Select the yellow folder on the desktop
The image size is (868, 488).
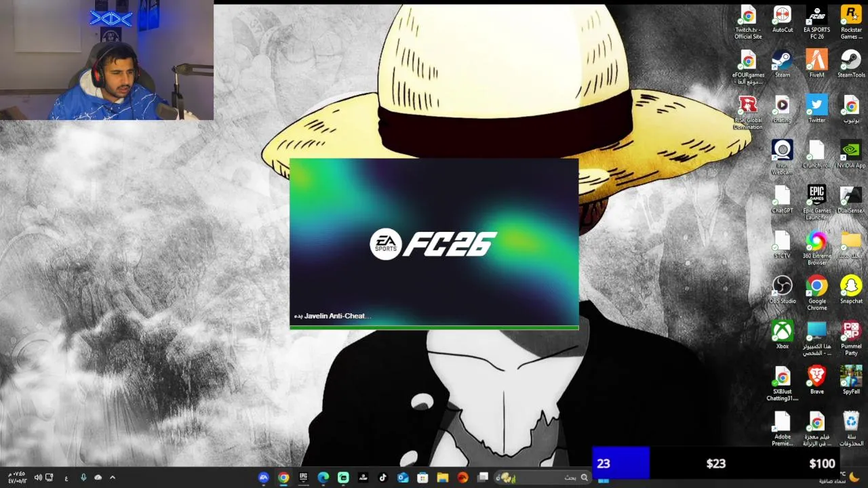click(x=851, y=245)
